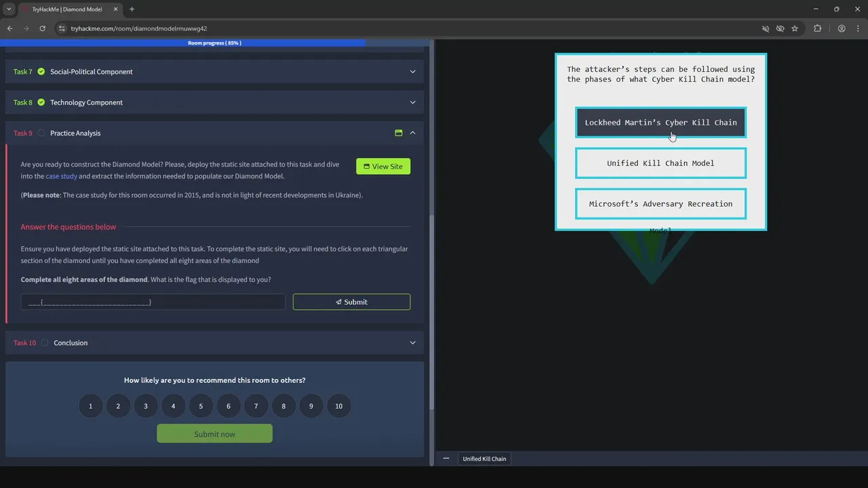
Task: Click the Room progress 85% bar
Action: 214,43
